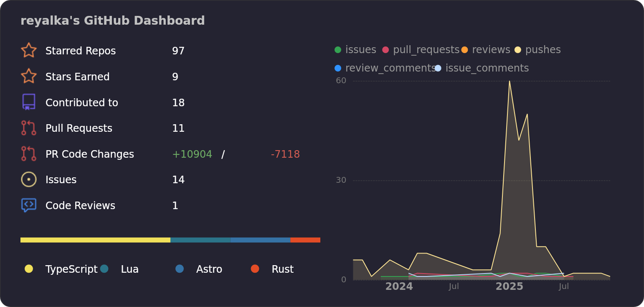Click the issue_comments legend entry
The image size is (644, 307).
coord(483,68)
